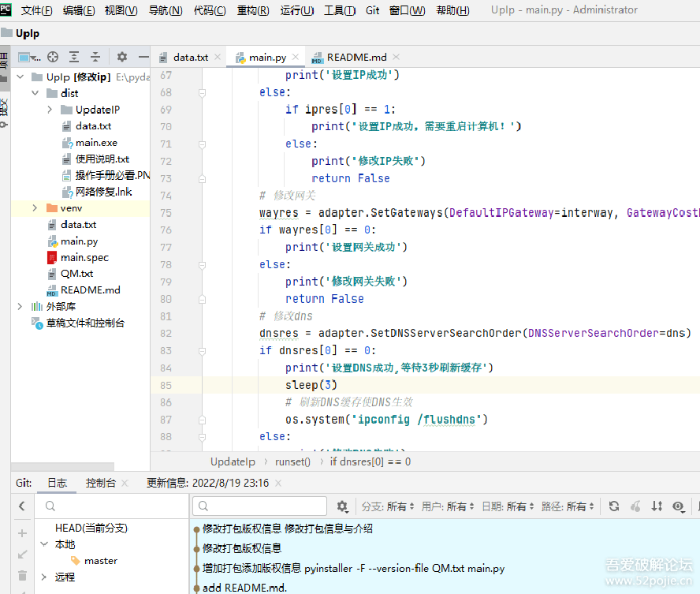The width and height of the screenshot is (700, 594).
Task: Toggle code fold marker at line 80
Action: pos(202,299)
